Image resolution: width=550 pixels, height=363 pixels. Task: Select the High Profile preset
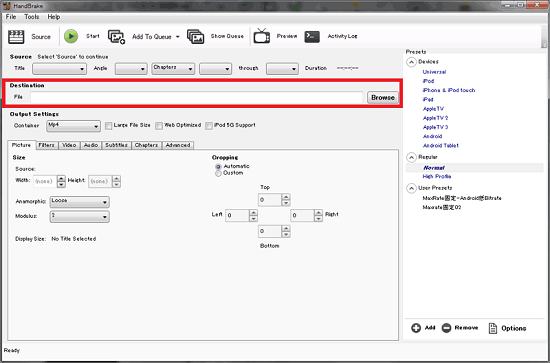tap(437, 176)
